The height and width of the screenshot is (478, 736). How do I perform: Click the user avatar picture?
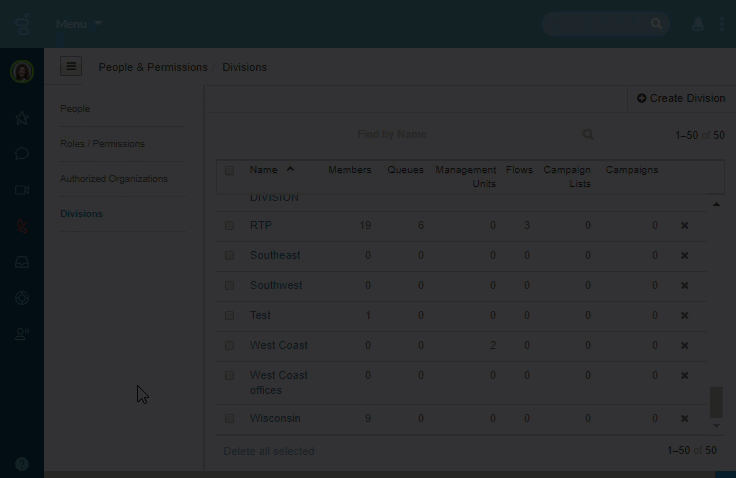[x=22, y=72]
